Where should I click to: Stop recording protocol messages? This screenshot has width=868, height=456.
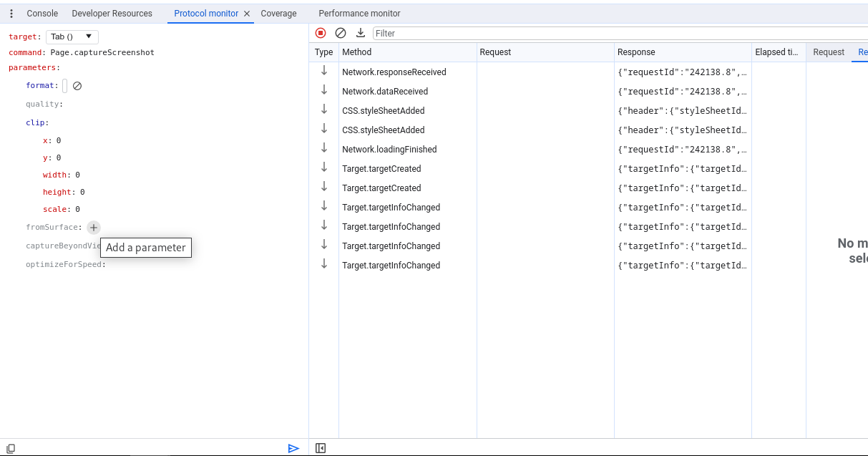click(x=321, y=33)
